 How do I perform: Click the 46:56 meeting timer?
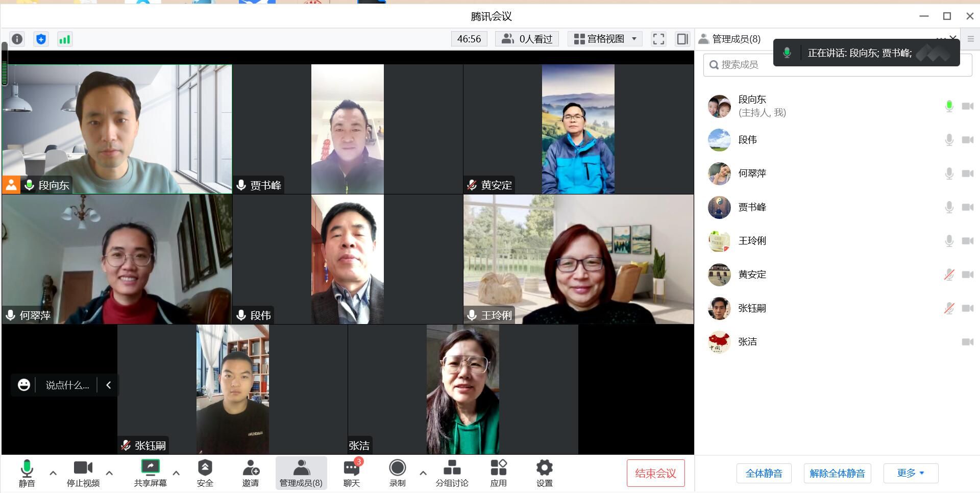coord(469,39)
